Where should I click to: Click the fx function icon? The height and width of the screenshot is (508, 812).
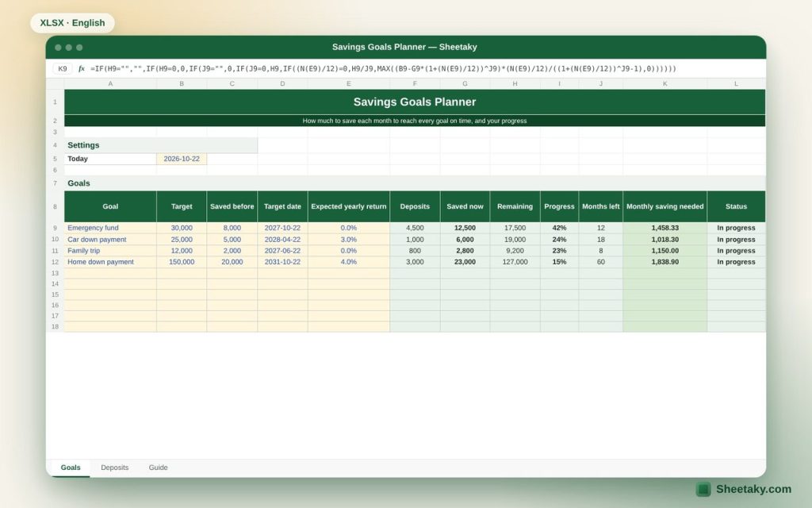82,68
